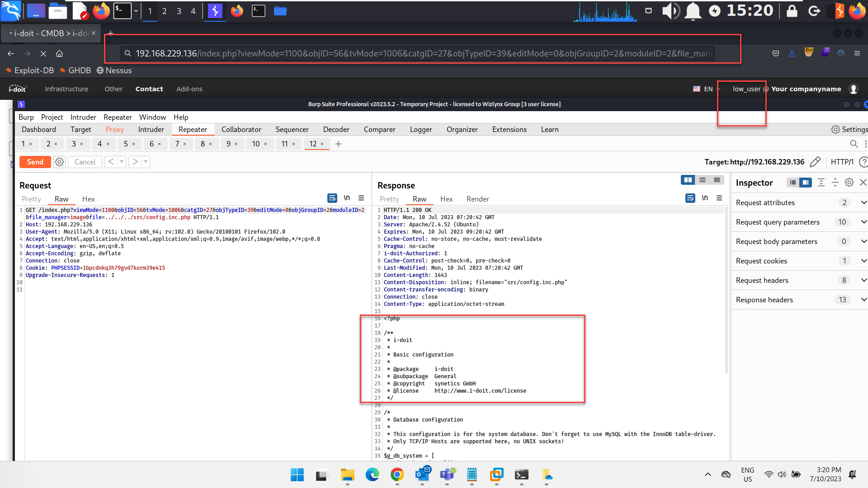Image resolution: width=868 pixels, height=488 pixels.
Task: Show the Request in Pretty view
Action: click(31, 199)
